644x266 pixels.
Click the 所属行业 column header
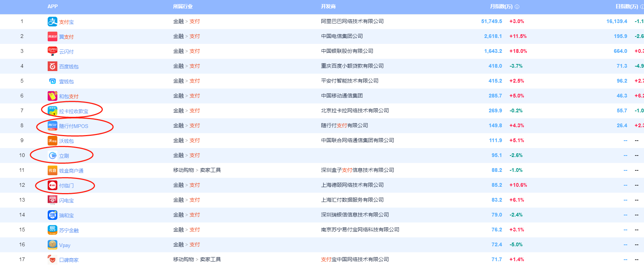[x=183, y=6]
